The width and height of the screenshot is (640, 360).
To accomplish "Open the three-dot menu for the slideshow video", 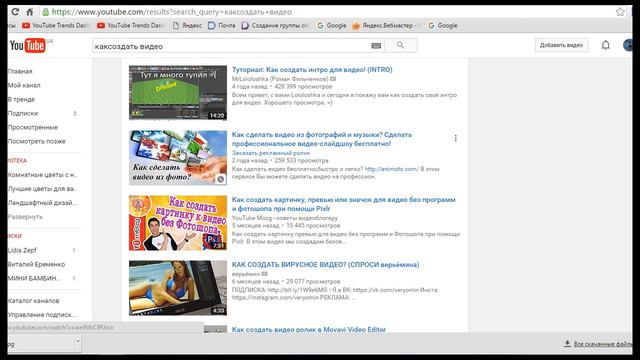I will click(x=456, y=138).
